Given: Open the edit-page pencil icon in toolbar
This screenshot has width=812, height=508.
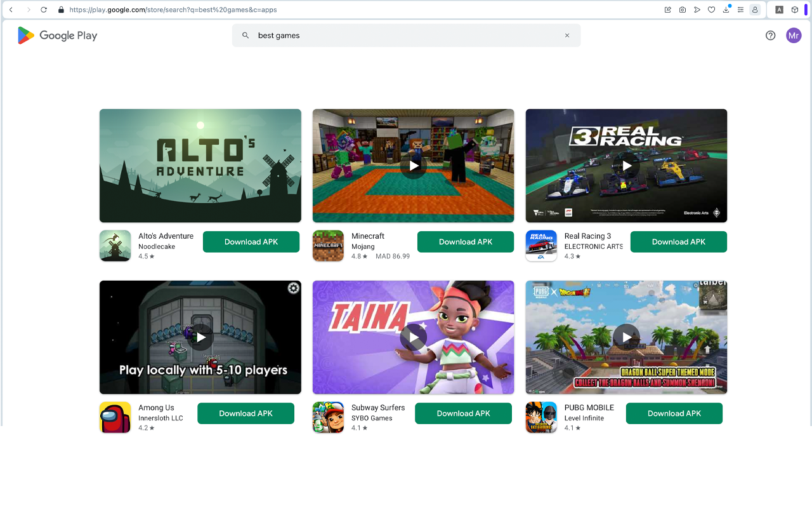Looking at the screenshot, I should coord(668,10).
